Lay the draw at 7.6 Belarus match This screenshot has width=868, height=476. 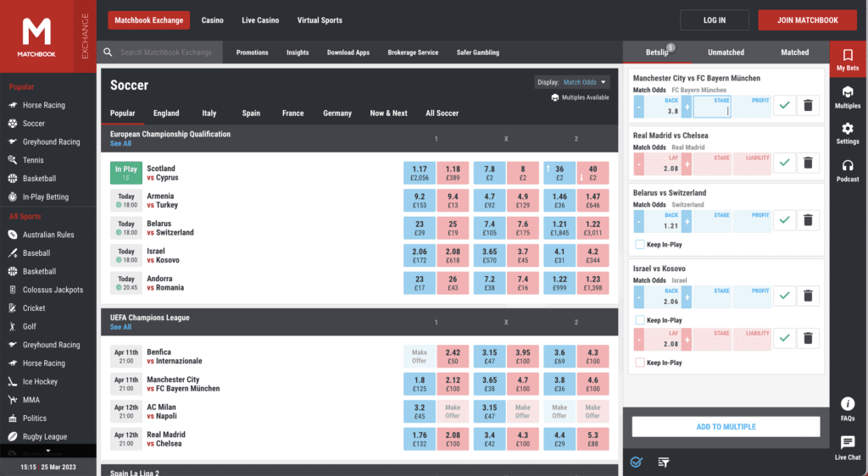point(522,229)
